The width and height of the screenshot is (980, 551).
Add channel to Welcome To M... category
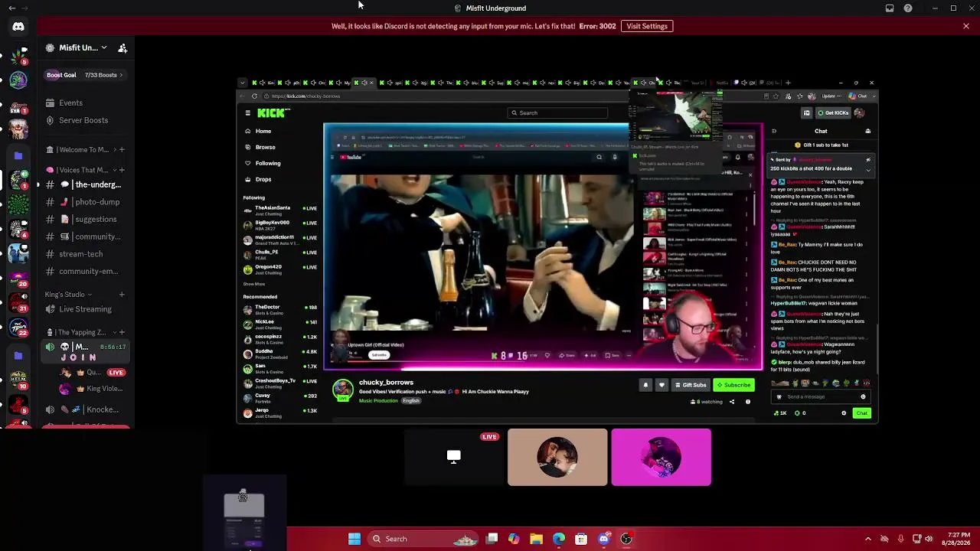122,150
